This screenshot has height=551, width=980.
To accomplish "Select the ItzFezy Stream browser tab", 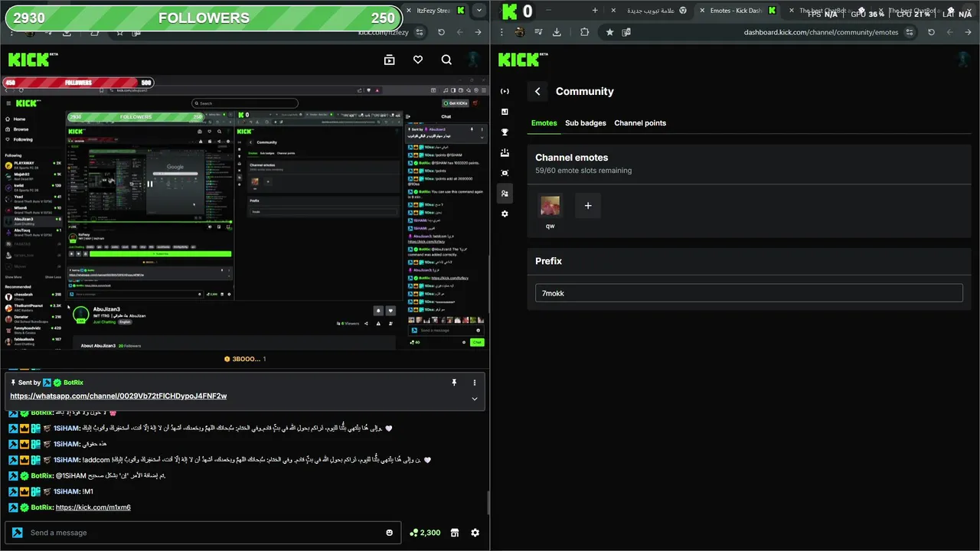I will point(438,11).
